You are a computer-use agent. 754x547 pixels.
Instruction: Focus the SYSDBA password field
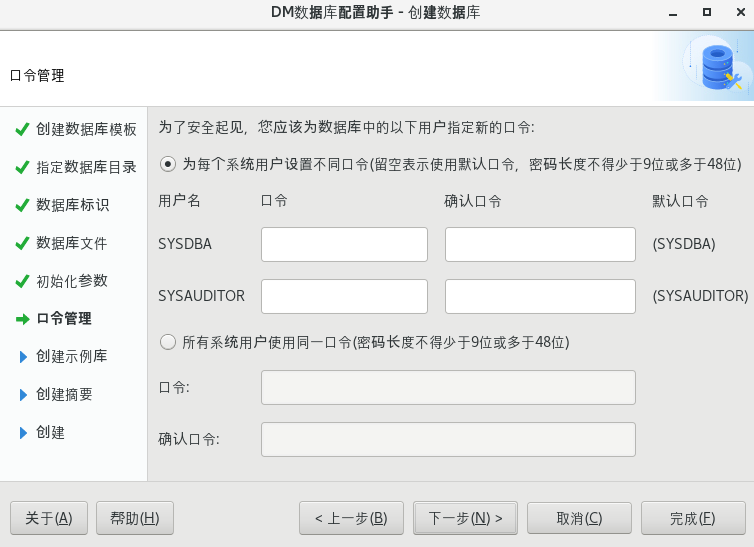tap(344, 244)
